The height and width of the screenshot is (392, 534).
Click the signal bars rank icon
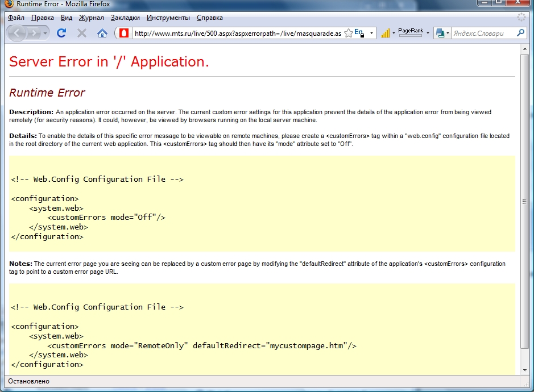click(x=385, y=33)
